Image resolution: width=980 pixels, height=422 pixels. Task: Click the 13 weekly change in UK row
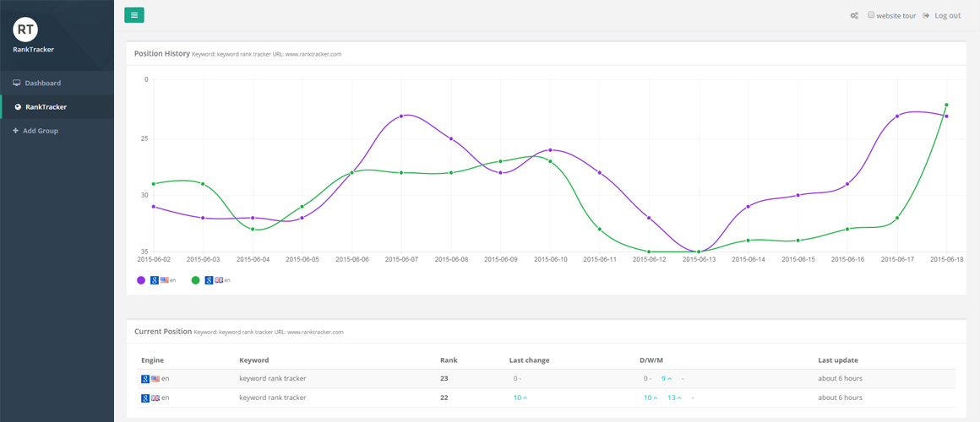coord(674,398)
